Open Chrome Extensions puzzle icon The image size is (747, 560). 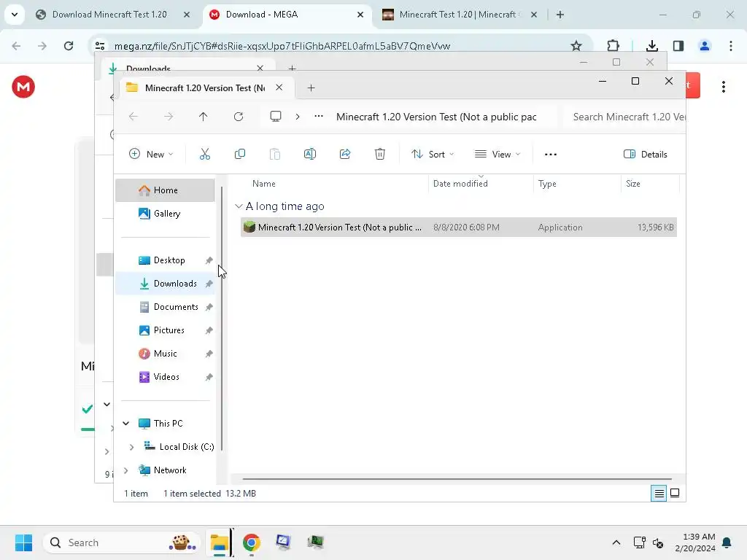point(613,46)
